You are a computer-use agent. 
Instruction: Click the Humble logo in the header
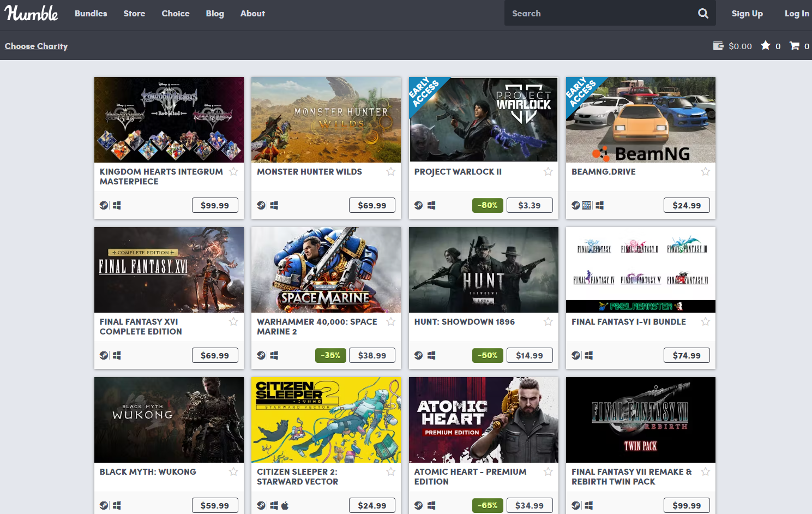click(x=31, y=13)
